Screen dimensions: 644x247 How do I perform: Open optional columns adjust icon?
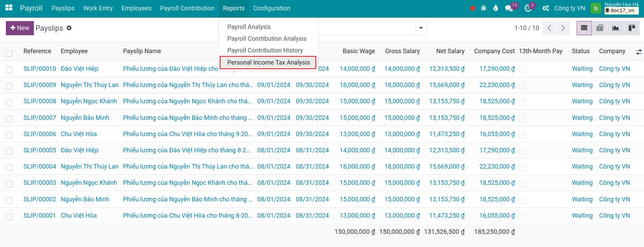pos(639,52)
